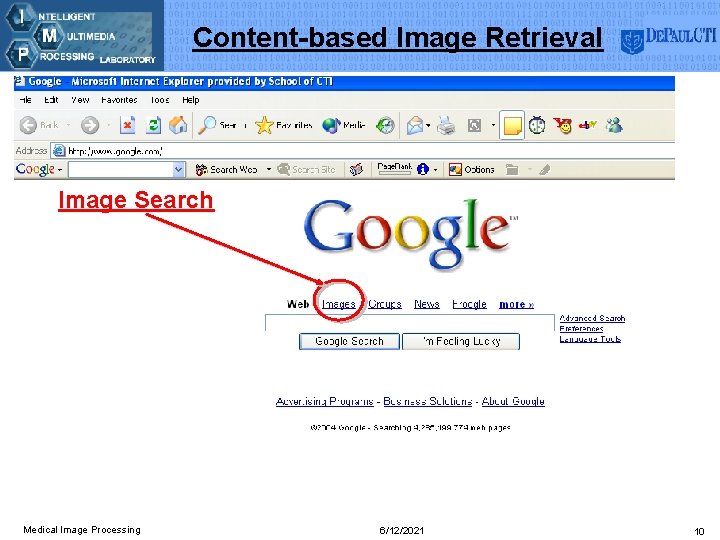The image size is (720, 540).
Task: Open Advertising Programs link
Action: click(325, 401)
